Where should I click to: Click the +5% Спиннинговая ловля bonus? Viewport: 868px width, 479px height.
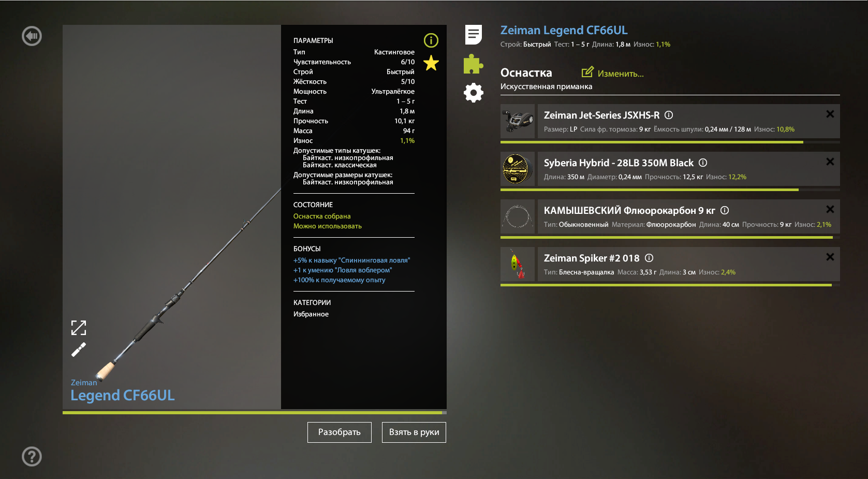coord(351,260)
